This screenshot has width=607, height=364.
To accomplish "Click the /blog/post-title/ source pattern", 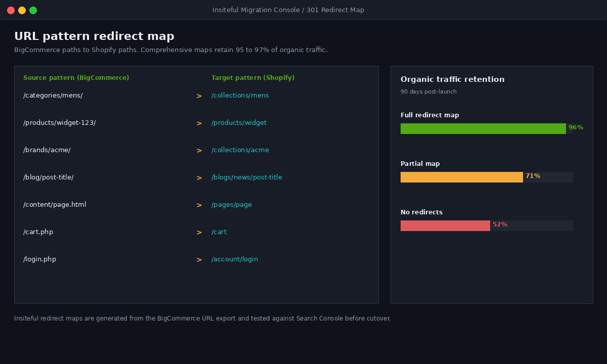I will coord(49,177).
